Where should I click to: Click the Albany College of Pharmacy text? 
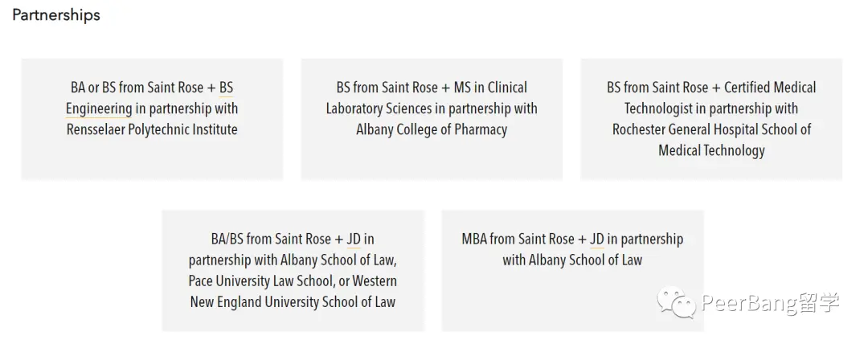432,129
